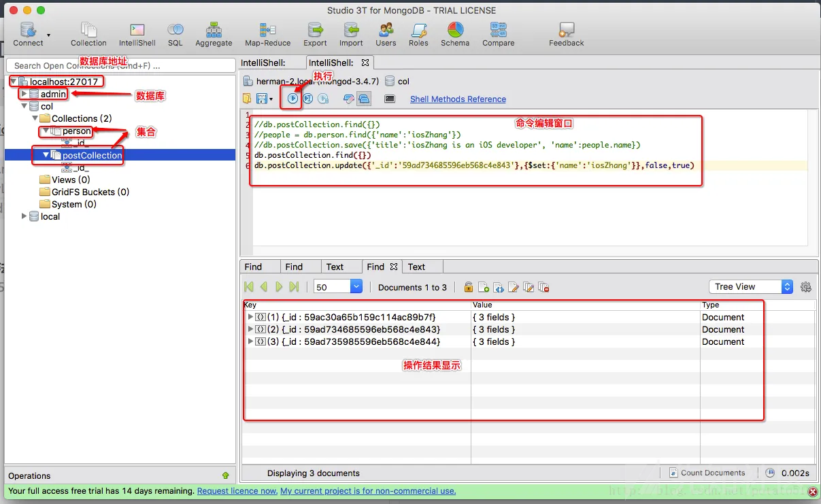Switch to the first Find result tab

point(260,267)
